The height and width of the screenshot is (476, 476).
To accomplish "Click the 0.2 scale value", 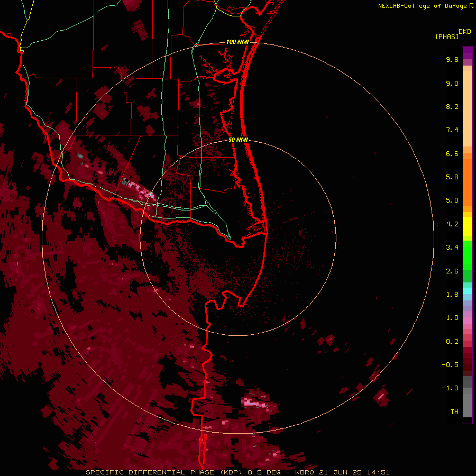I will pyautogui.click(x=452, y=342).
